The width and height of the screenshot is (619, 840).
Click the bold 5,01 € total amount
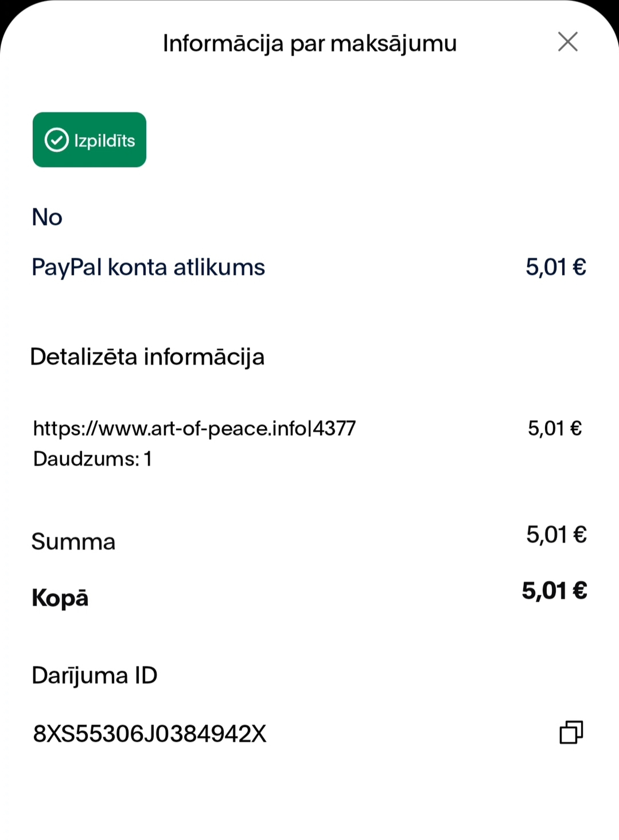click(554, 591)
